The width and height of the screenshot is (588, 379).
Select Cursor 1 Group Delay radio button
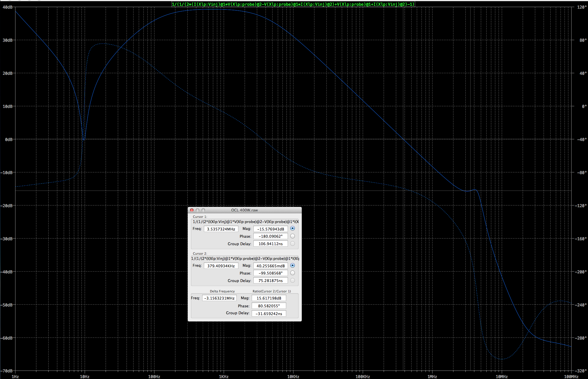click(293, 243)
